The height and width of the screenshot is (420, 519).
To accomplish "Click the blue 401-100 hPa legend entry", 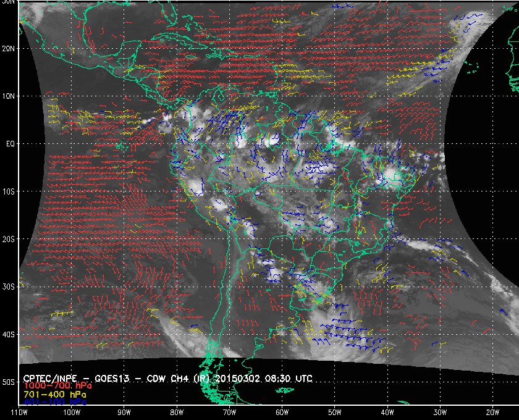I will (55, 402).
